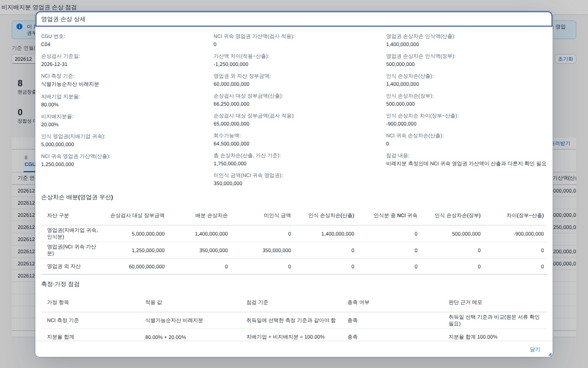The image size is (588, 368).
Task: Click the 초기화 button in the background page
Action: click(565, 59)
